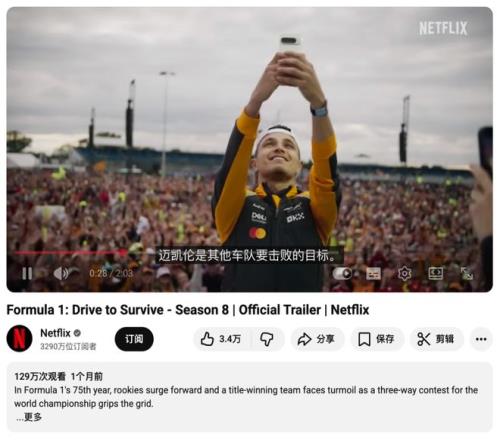
Task: Open the Netflix channel avatar
Action: click(19, 338)
